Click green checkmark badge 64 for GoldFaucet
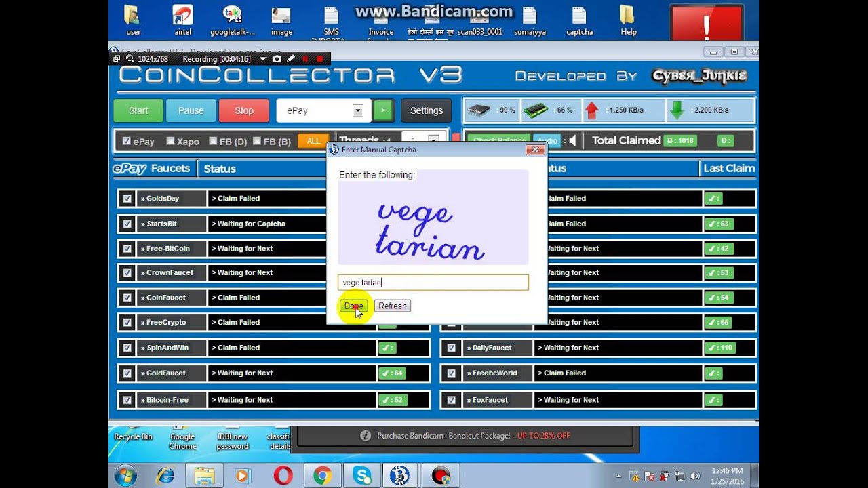 coord(393,373)
